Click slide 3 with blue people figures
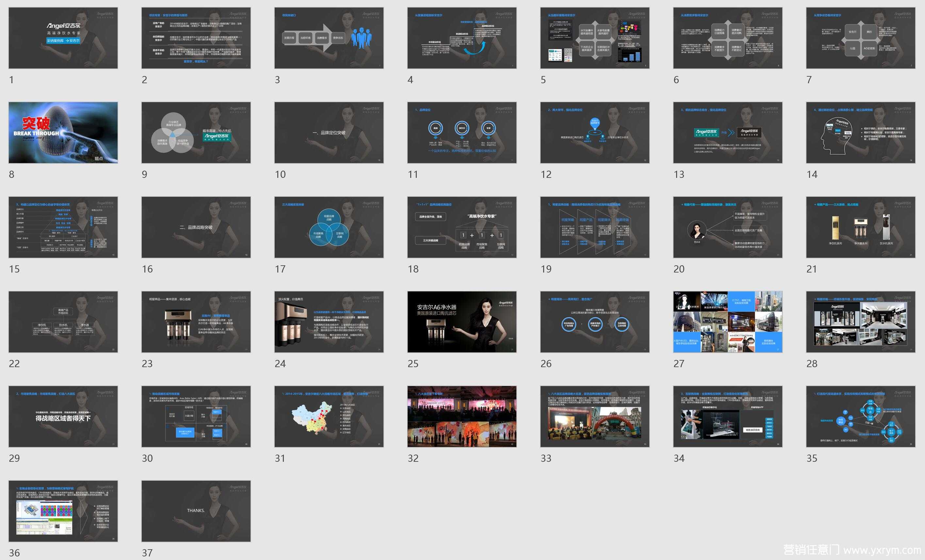Screen dimensions: 925x560 (329, 38)
